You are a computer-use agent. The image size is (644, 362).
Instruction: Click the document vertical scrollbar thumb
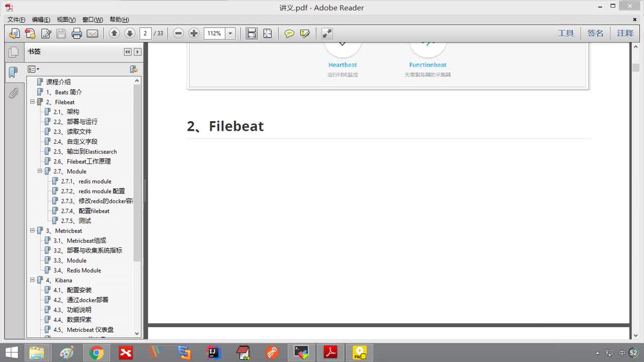pos(636,67)
